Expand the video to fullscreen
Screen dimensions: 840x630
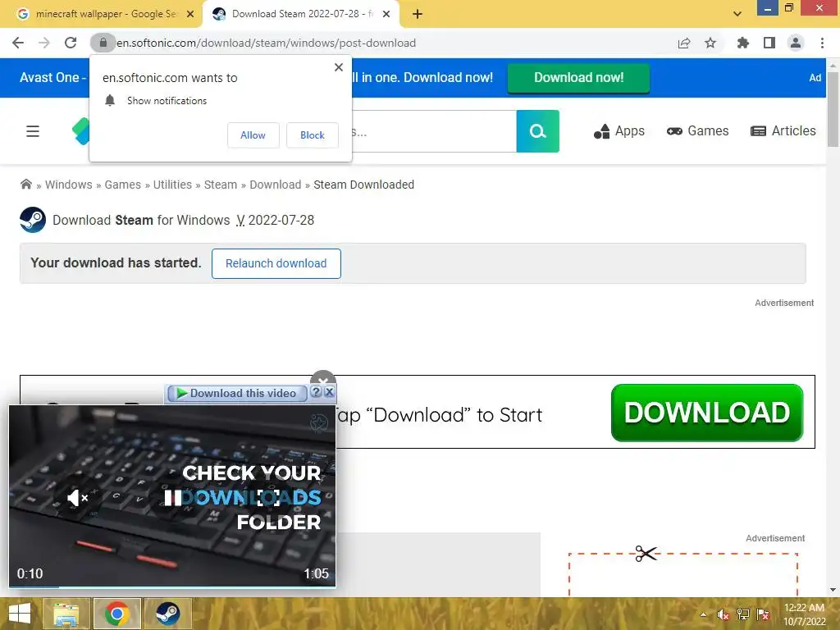point(268,498)
